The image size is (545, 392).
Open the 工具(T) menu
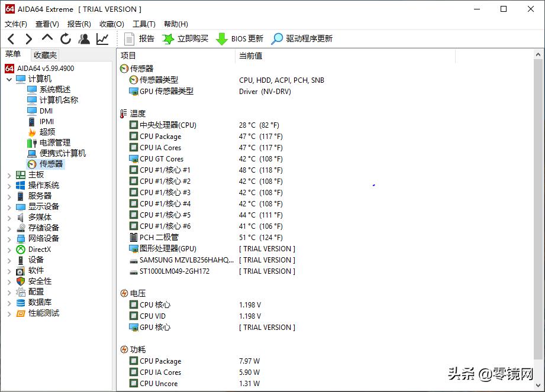pyautogui.click(x=144, y=24)
